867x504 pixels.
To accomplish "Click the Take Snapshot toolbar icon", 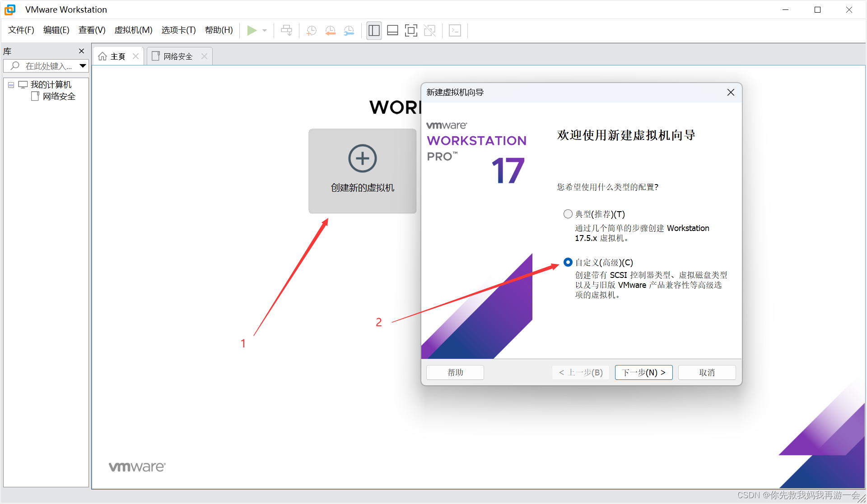I will (311, 30).
